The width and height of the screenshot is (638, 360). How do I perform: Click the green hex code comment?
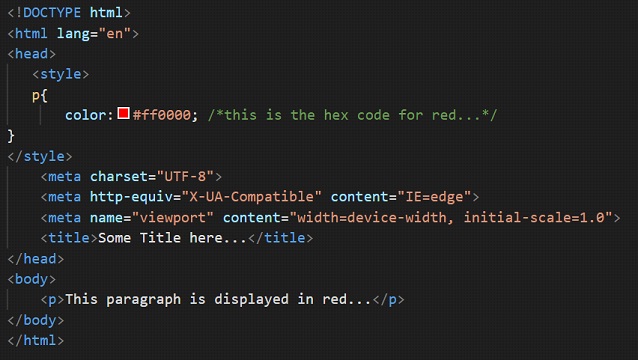click(x=353, y=115)
